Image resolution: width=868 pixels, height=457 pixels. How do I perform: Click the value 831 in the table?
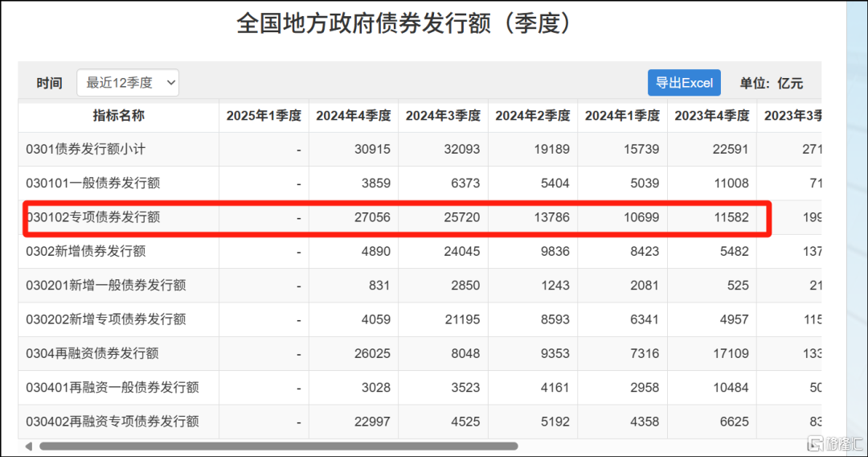pyautogui.click(x=379, y=286)
